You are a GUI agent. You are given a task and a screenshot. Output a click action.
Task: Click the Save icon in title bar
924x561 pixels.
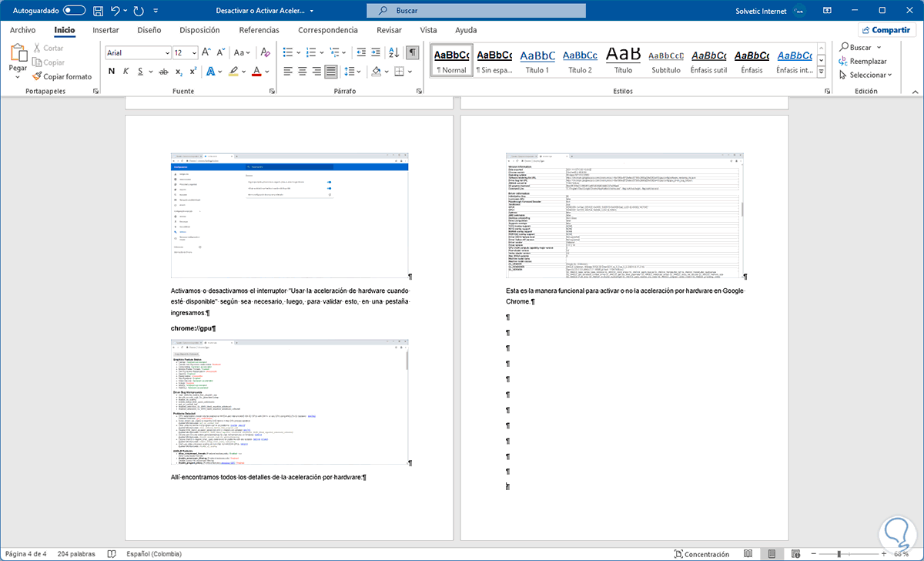coord(98,11)
